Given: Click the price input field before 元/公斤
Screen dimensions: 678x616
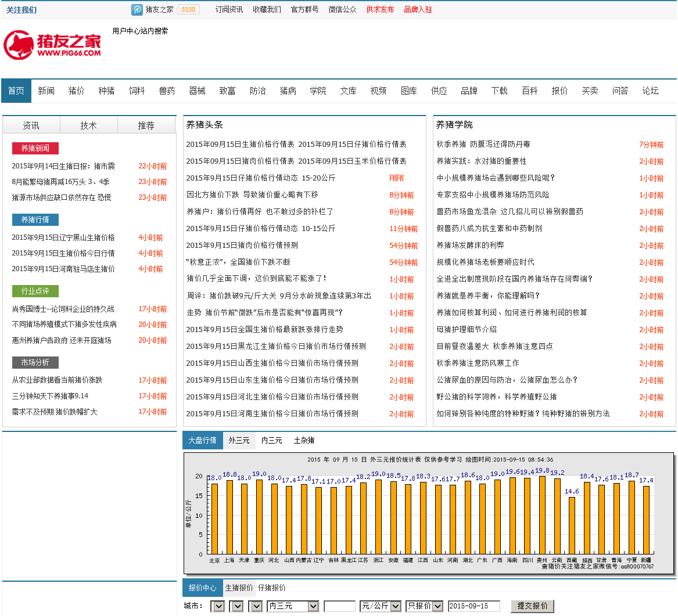Looking at the screenshot, I should click(x=339, y=606).
